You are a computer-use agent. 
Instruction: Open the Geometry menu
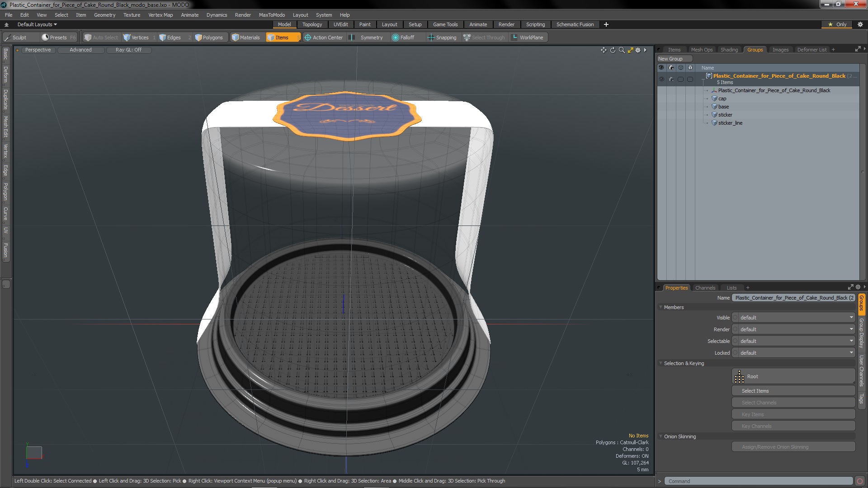[104, 15]
